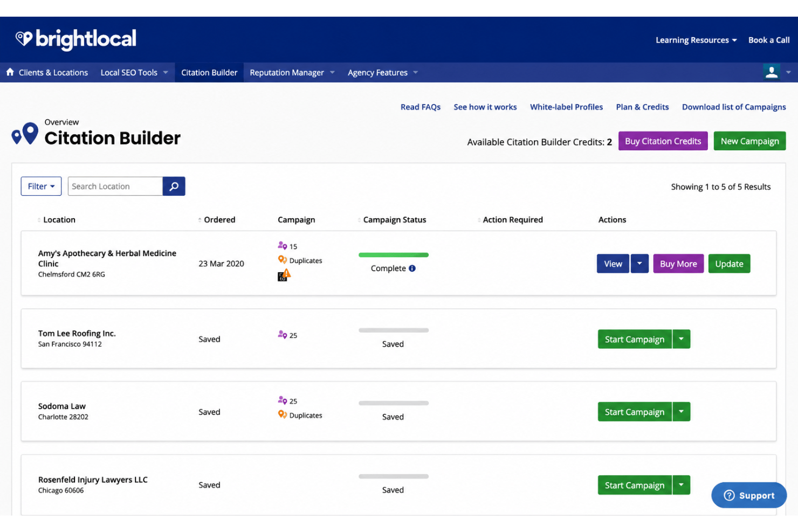The height and width of the screenshot is (532, 798).
Task: Click Update button for Amy's Apothecary
Action: [x=729, y=264]
